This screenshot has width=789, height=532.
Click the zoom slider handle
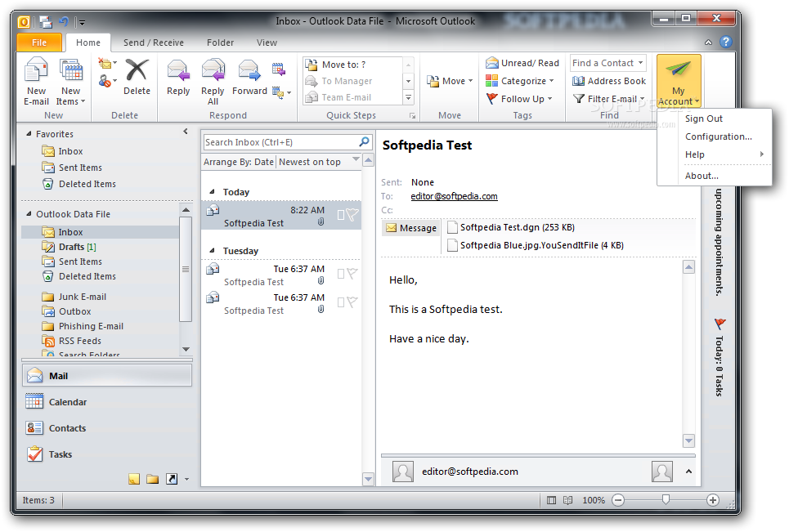click(x=666, y=499)
